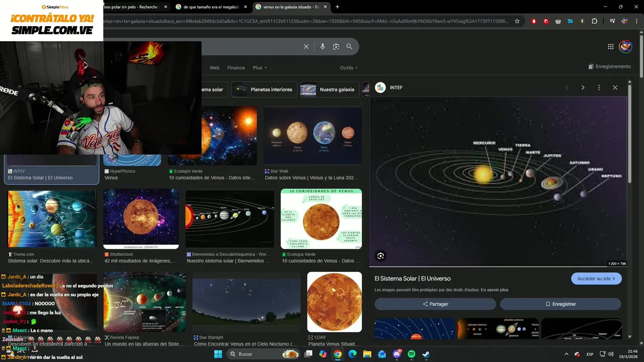Close the venus en la galaxia tab
Image resolution: width=644 pixels, height=362 pixels.
325,7
